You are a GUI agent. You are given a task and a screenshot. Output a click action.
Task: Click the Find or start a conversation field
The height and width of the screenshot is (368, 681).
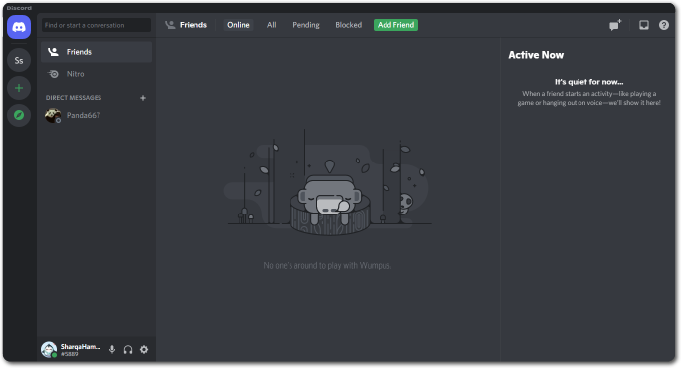[x=96, y=25]
